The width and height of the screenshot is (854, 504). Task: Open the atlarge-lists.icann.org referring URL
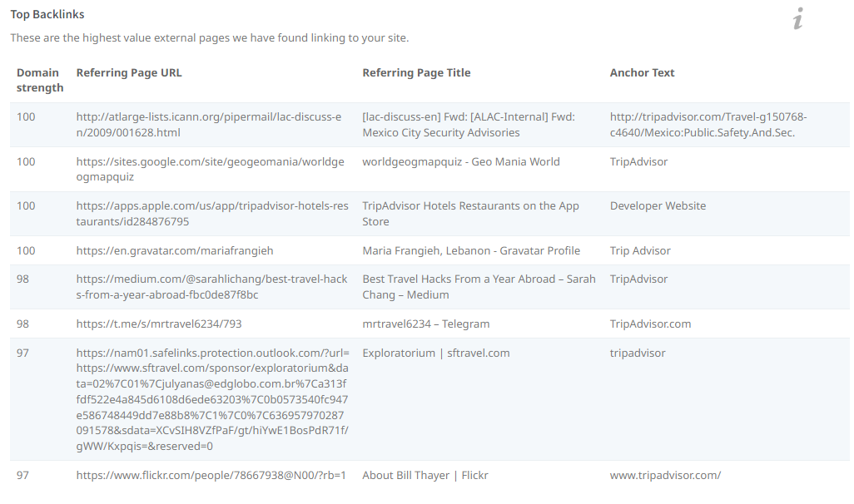209,125
